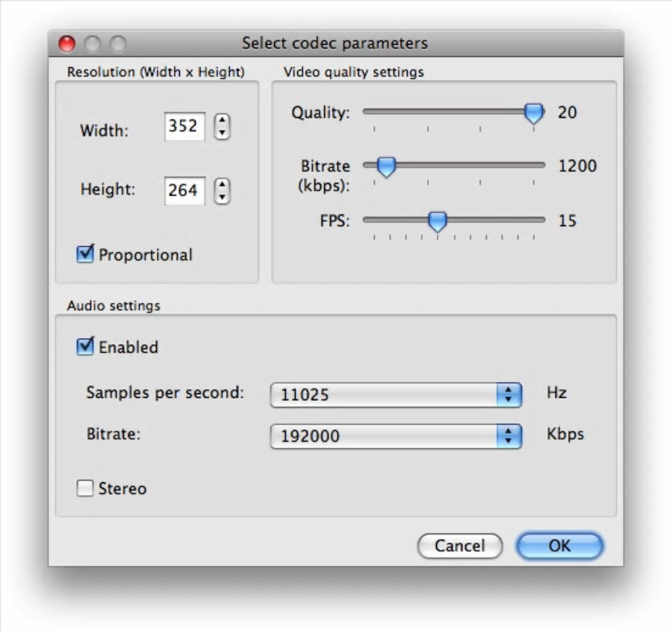Close the dialog with the red window button
The width and height of the screenshot is (672, 633).
67,44
